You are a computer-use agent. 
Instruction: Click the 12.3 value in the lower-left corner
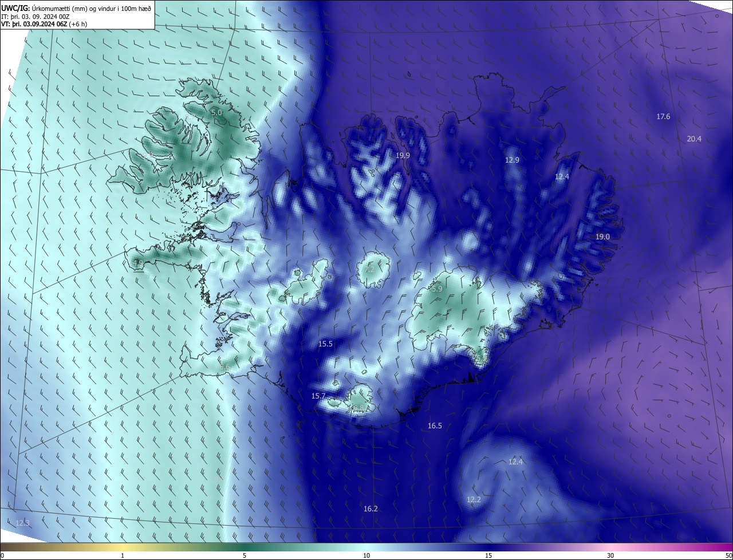click(x=22, y=523)
